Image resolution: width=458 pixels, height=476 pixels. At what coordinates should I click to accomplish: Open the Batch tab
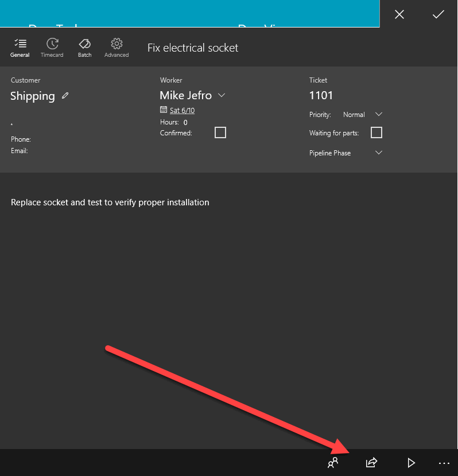pos(84,48)
